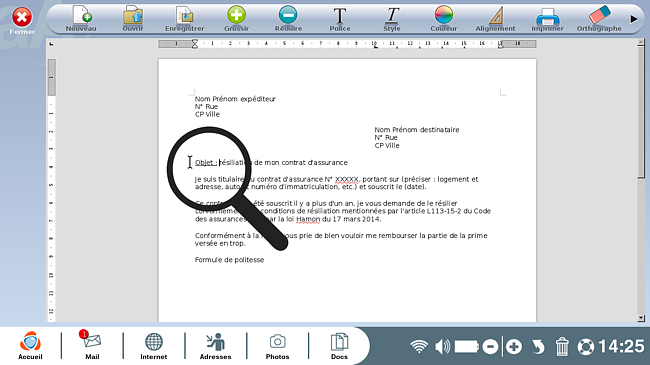Open the Couleur color wheel
Screen dimensions: 650x365
point(444,19)
